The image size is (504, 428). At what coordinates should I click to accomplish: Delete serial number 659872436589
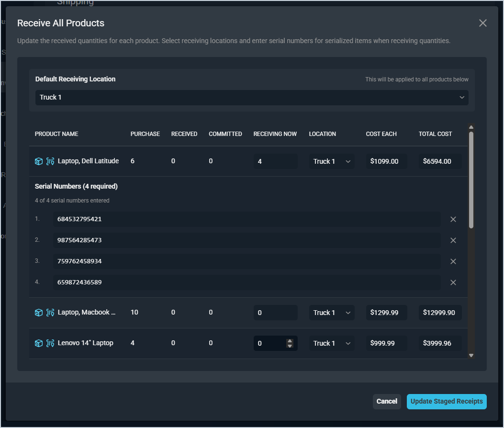[x=453, y=282]
